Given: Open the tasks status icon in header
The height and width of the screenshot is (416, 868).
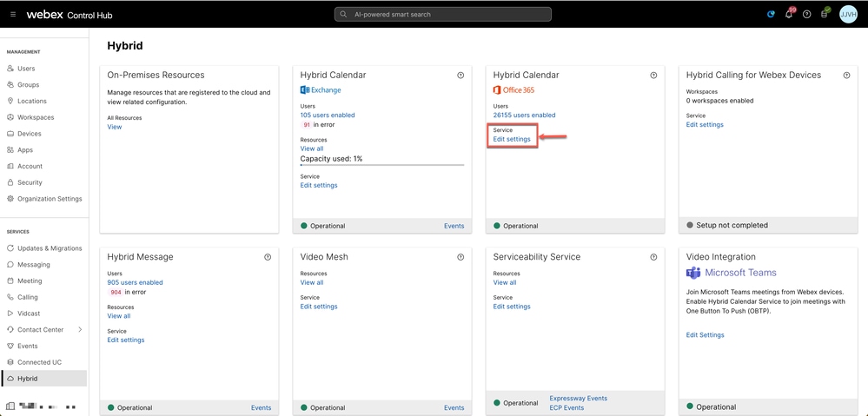Looking at the screenshot, I should point(825,13).
